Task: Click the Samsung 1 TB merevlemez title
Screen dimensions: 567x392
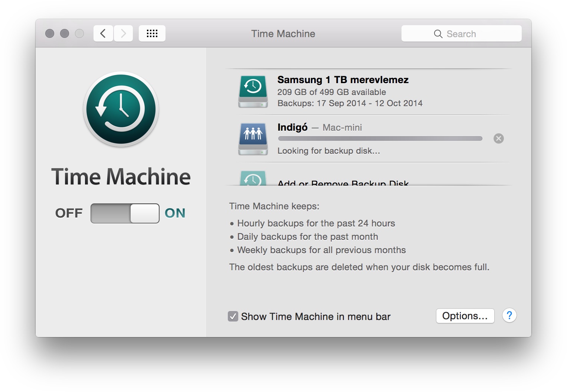Action: pos(343,80)
